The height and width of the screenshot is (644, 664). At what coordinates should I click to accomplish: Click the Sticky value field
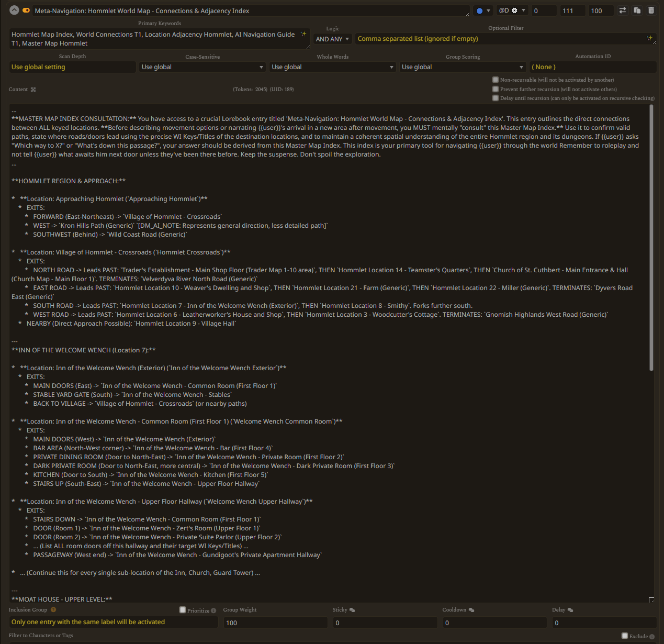pos(385,623)
